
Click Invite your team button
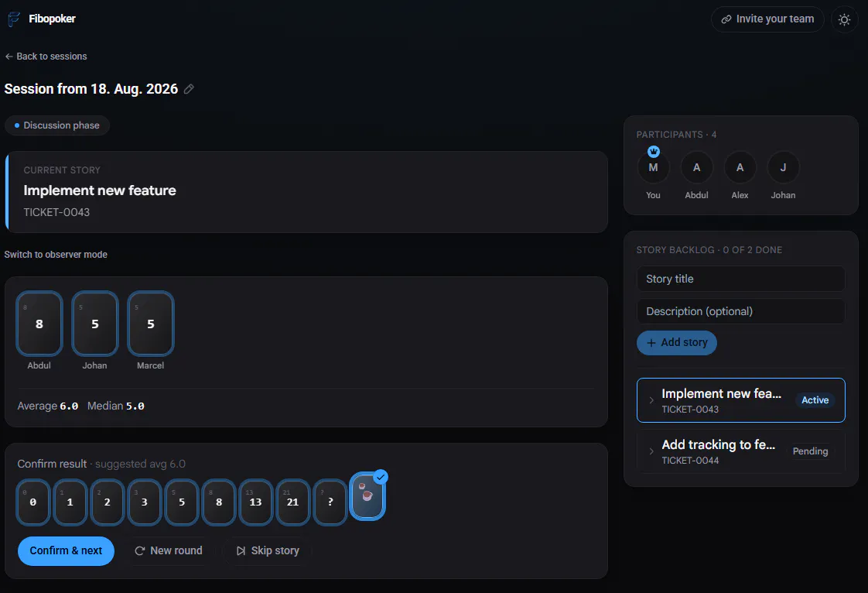tap(767, 19)
